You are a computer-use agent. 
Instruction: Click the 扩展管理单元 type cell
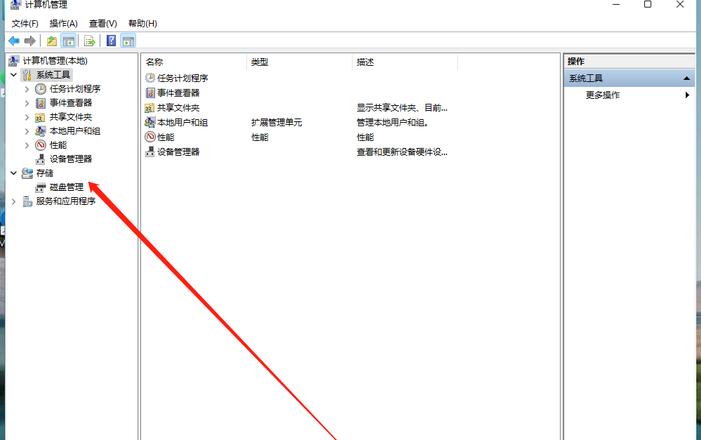[276, 122]
